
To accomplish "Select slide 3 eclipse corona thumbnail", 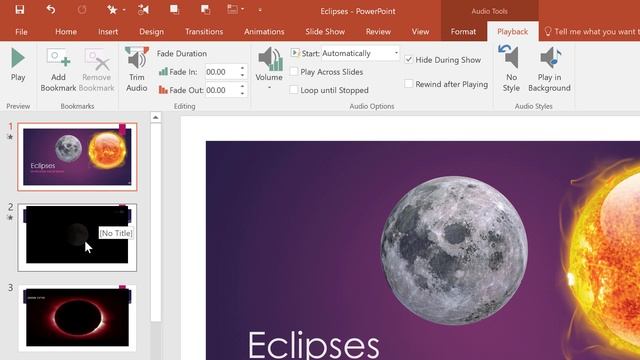I will [77, 318].
